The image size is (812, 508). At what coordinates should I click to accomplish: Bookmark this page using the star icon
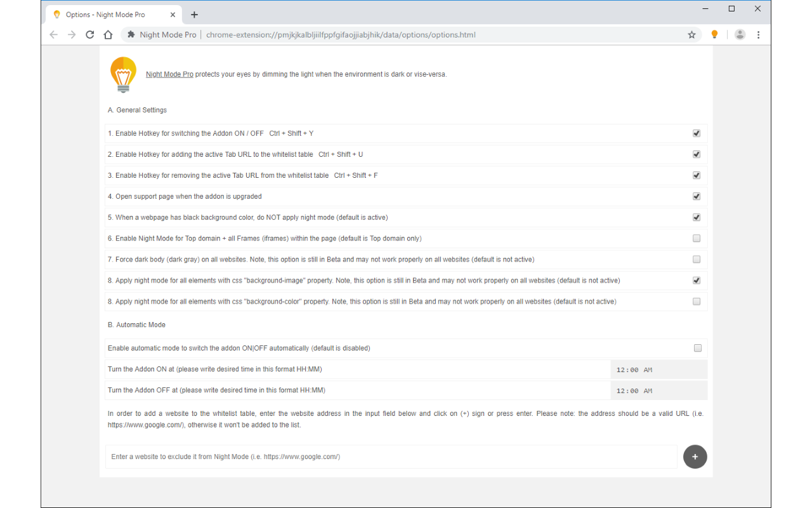point(691,35)
